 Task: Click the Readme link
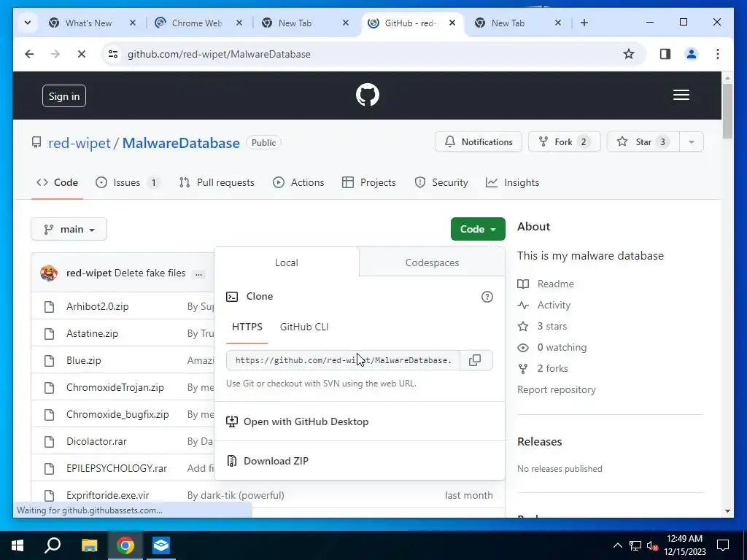(546, 284)
